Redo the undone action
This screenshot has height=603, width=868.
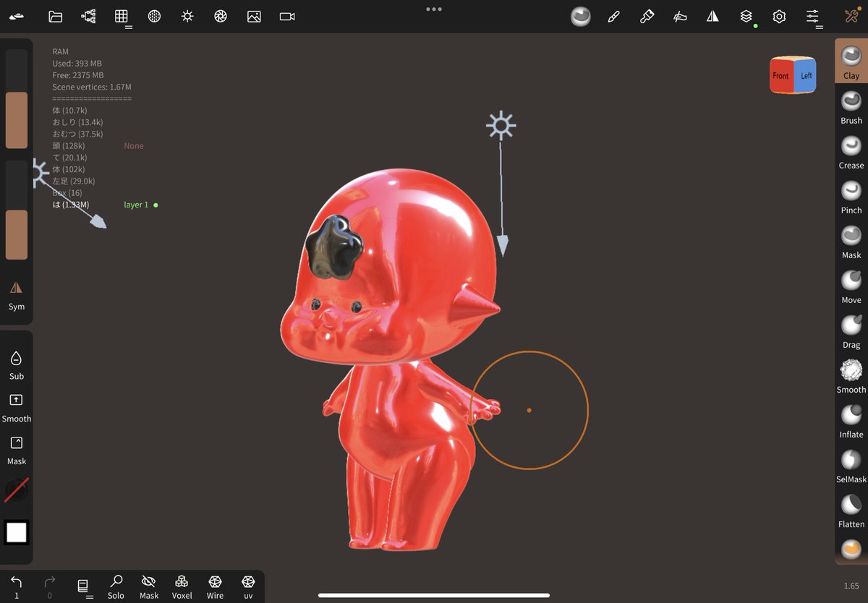pyautogui.click(x=49, y=586)
